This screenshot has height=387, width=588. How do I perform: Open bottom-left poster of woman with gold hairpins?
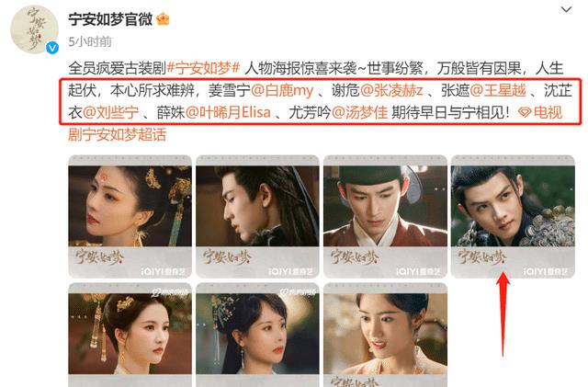coord(130,335)
